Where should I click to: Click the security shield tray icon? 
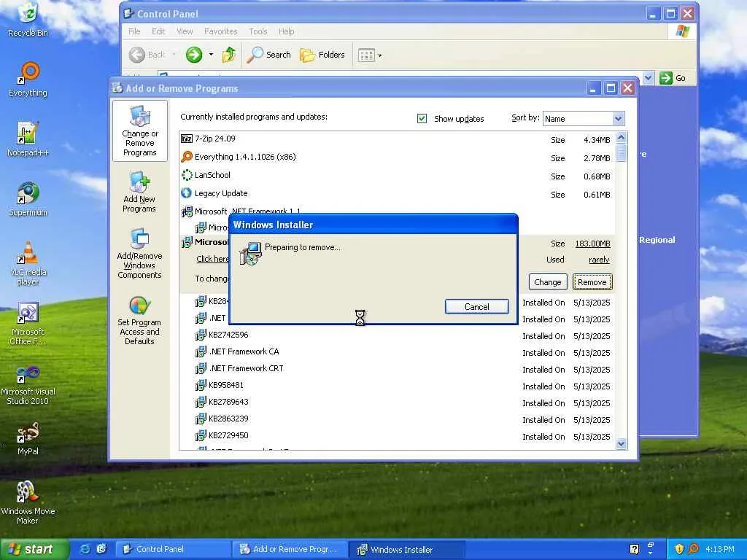(679, 549)
